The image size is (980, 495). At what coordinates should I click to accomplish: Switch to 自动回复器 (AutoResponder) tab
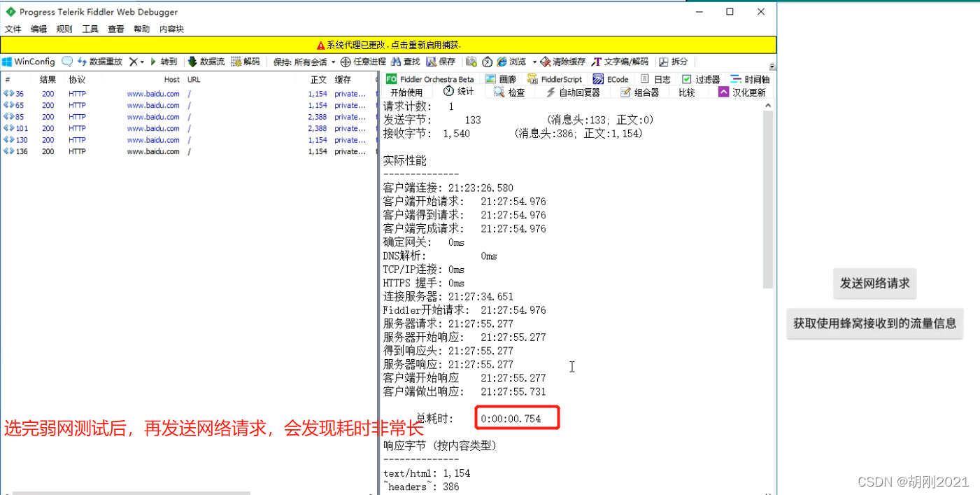click(573, 92)
